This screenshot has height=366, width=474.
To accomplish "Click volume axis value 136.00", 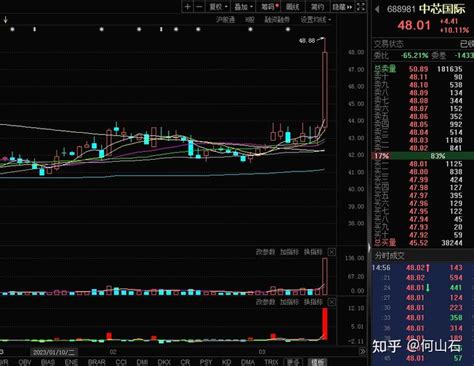I will pos(354,258).
